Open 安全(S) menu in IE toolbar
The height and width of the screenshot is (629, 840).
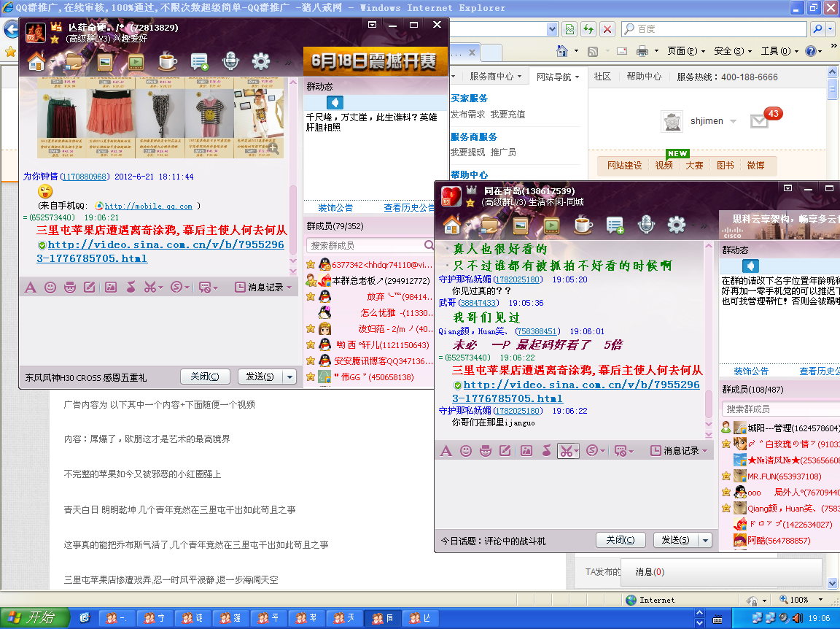(x=732, y=51)
